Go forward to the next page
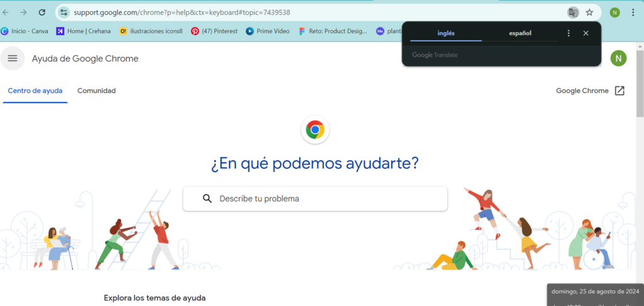644x306 pixels. coord(24,13)
